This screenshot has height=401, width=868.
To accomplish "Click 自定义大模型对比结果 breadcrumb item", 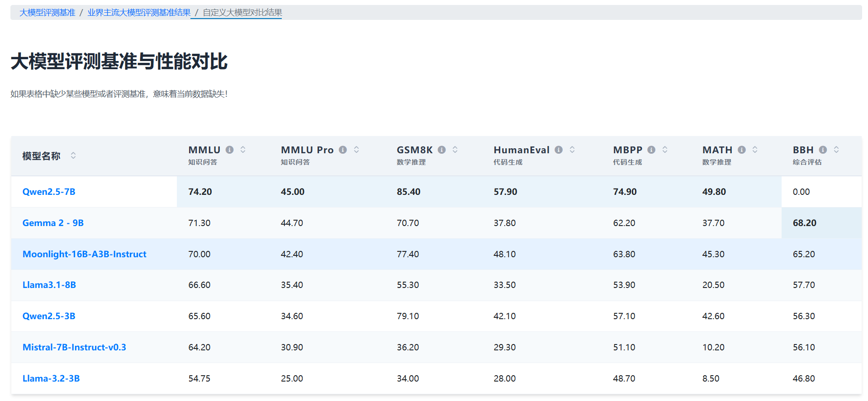I will pos(242,13).
